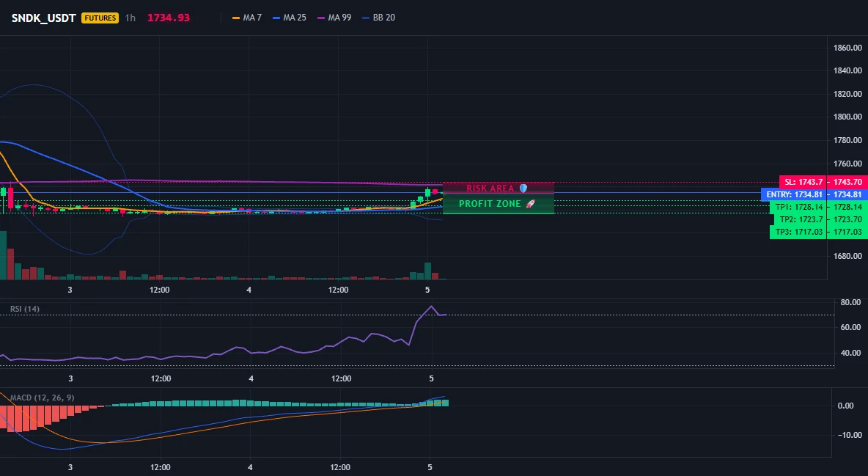Click the FUTURES badge
868x476 pixels.
100,18
